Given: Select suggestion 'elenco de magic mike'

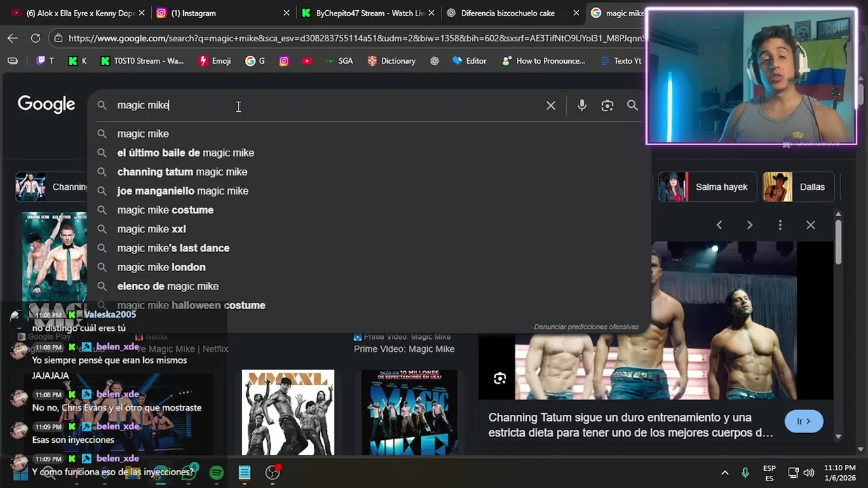Looking at the screenshot, I should 369,285.
